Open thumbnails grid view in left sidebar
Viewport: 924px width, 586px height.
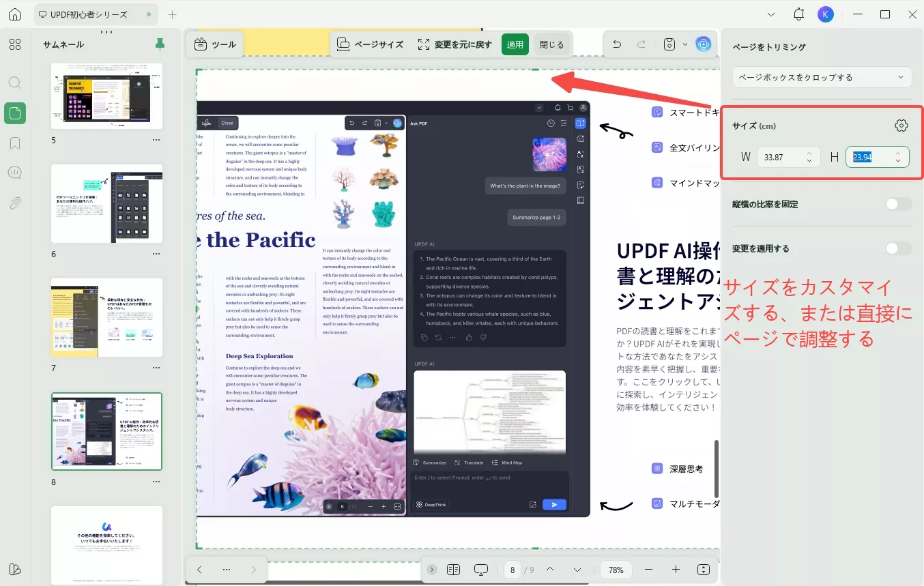tap(15, 45)
